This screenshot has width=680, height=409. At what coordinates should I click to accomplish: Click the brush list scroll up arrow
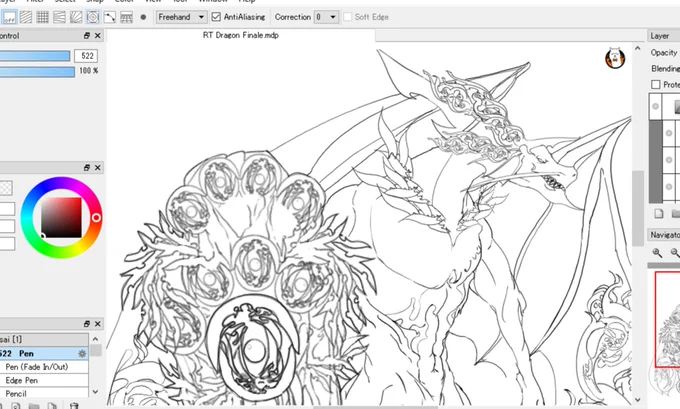pyautogui.click(x=95, y=339)
